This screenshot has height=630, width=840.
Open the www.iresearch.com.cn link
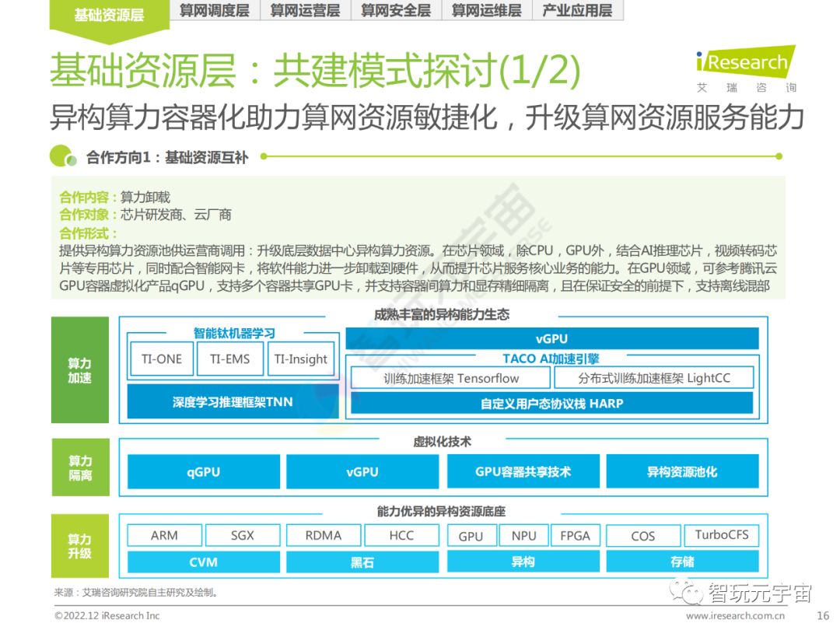(x=736, y=616)
